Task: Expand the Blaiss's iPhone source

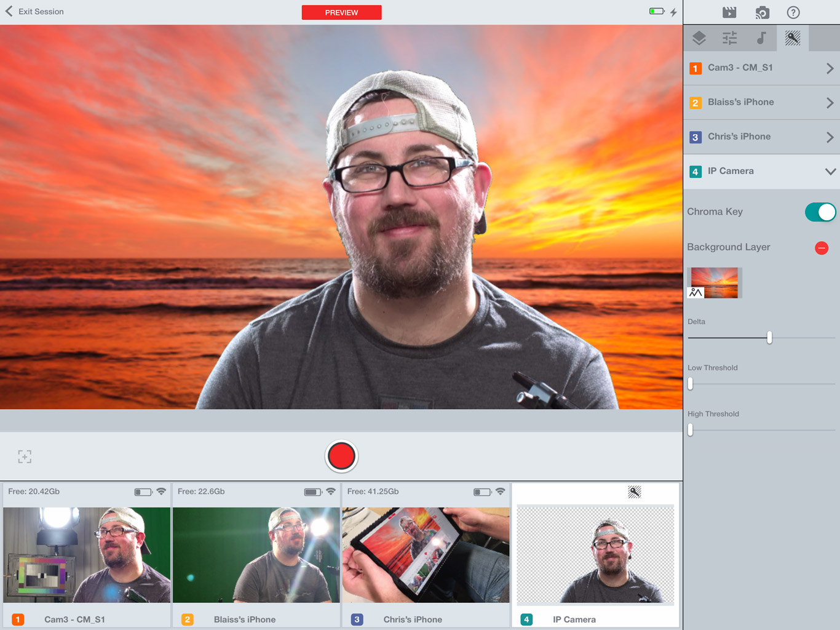Action: 831,102
